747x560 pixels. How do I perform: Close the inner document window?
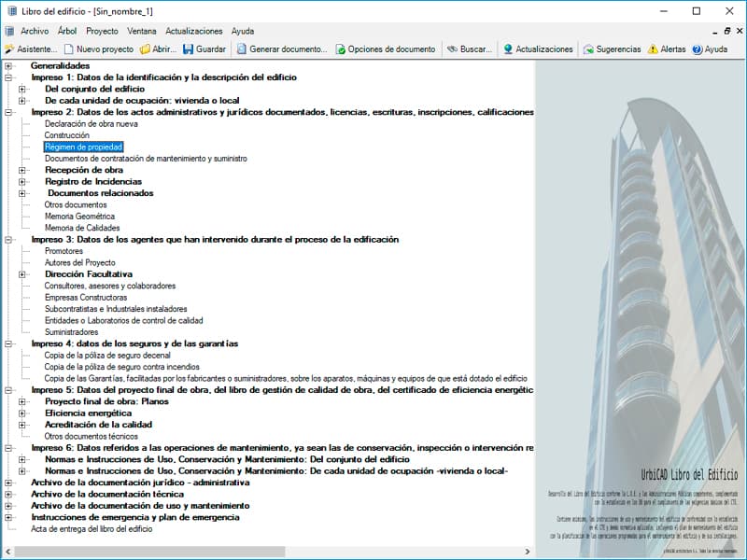[x=740, y=31]
